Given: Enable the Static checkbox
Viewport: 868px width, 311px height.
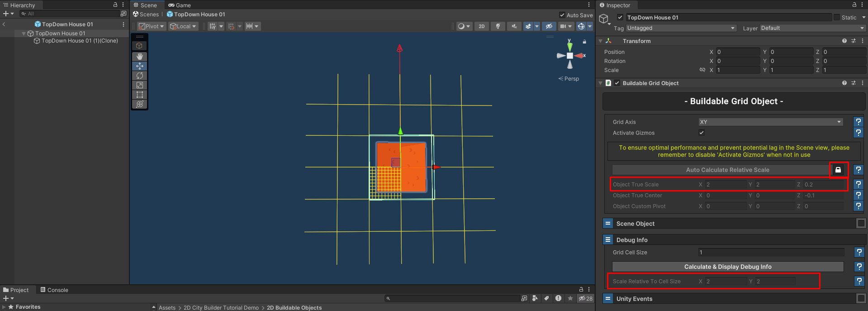Looking at the screenshot, I should [x=836, y=17].
